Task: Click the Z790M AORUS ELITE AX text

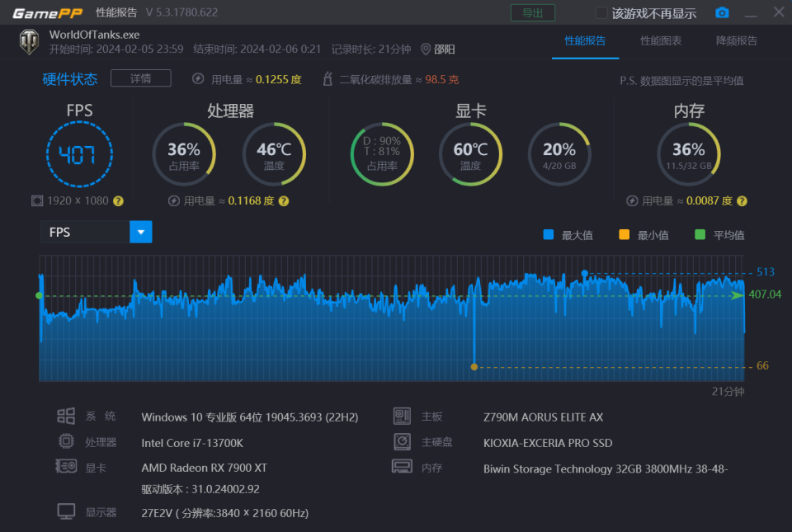Action: [543, 417]
